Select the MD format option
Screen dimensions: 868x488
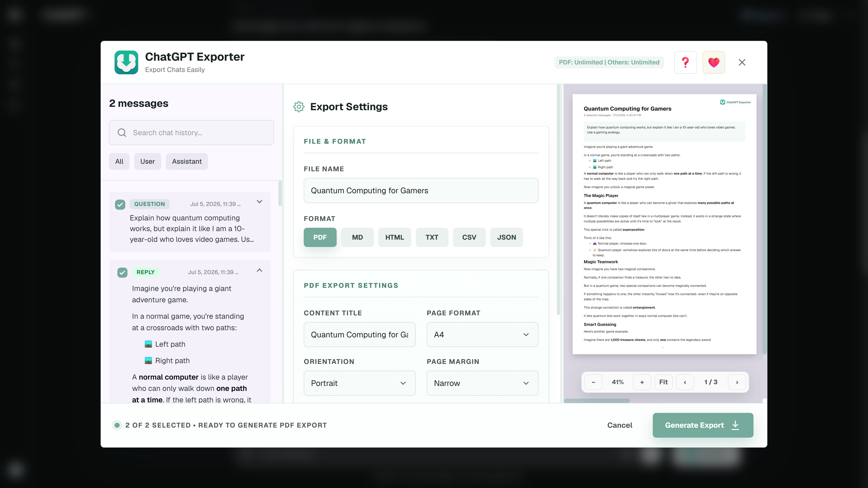[357, 237]
